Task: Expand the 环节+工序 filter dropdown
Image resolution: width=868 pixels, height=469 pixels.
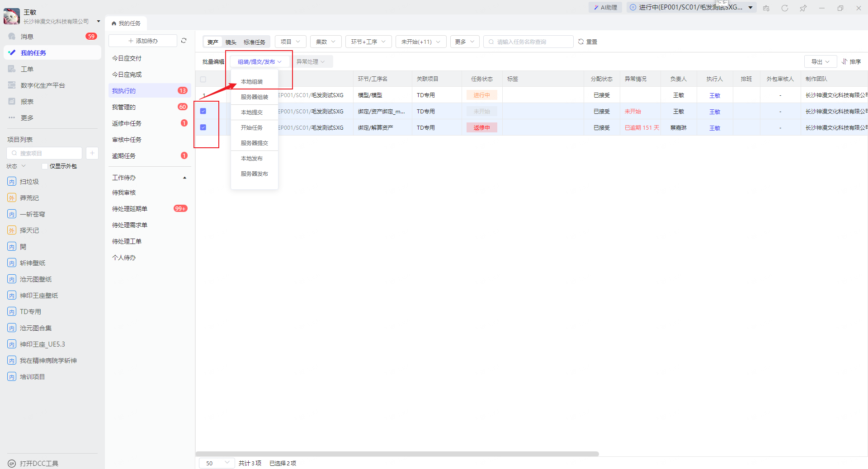Action: click(368, 42)
